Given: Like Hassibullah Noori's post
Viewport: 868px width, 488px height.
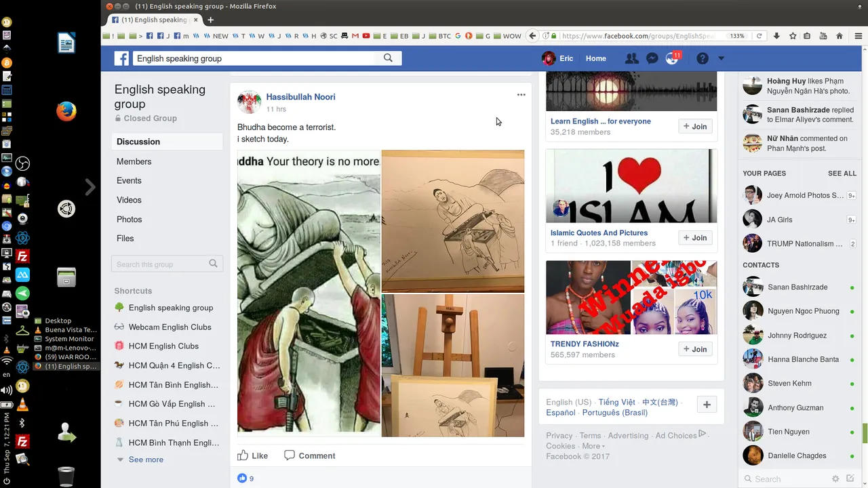Looking at the screenshot, I should 252,455.
